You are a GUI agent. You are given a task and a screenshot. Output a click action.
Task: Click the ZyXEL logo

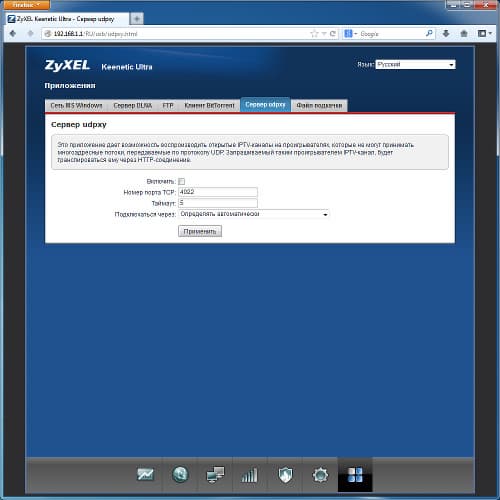tap(67, 65)
